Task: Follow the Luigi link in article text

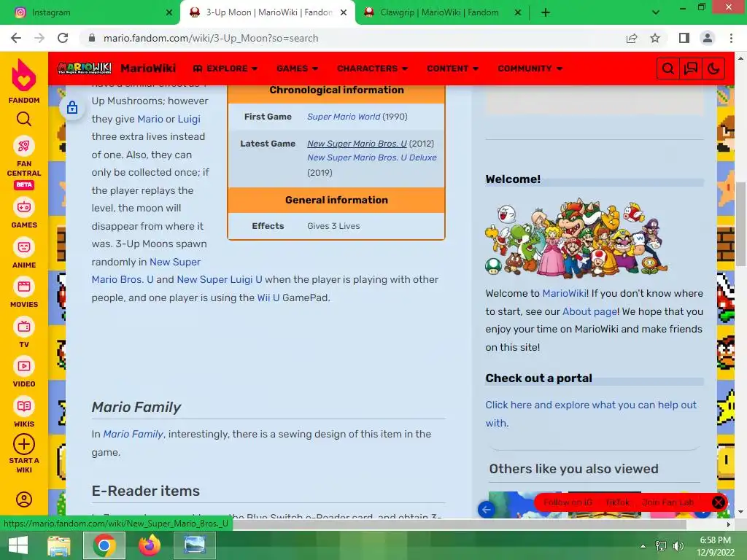Action: click(189, 119)
